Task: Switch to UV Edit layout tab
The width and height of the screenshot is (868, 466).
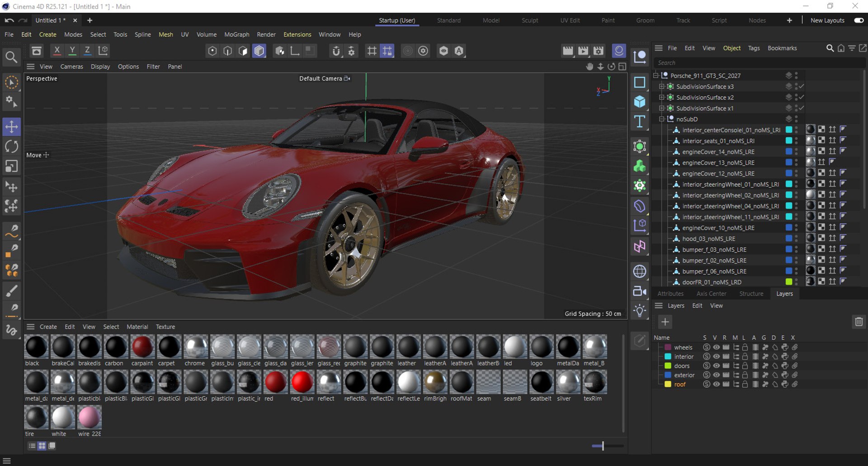Action: click(570, 20)
